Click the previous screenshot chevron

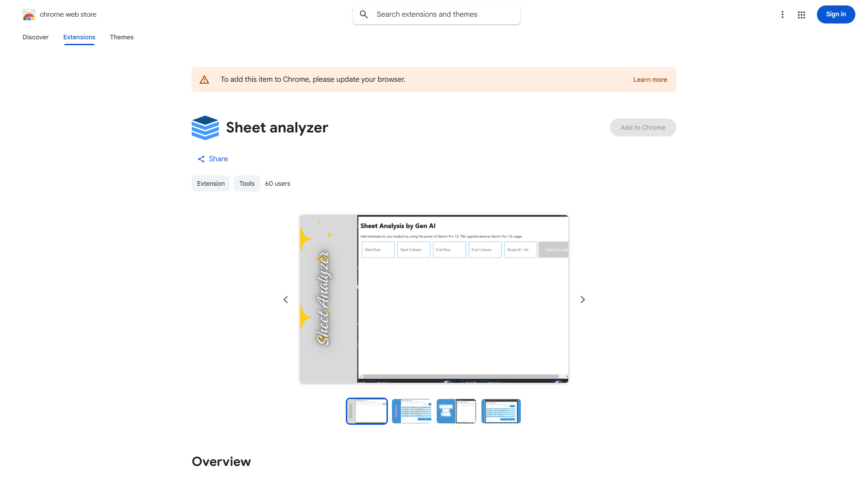click(285, 299)
